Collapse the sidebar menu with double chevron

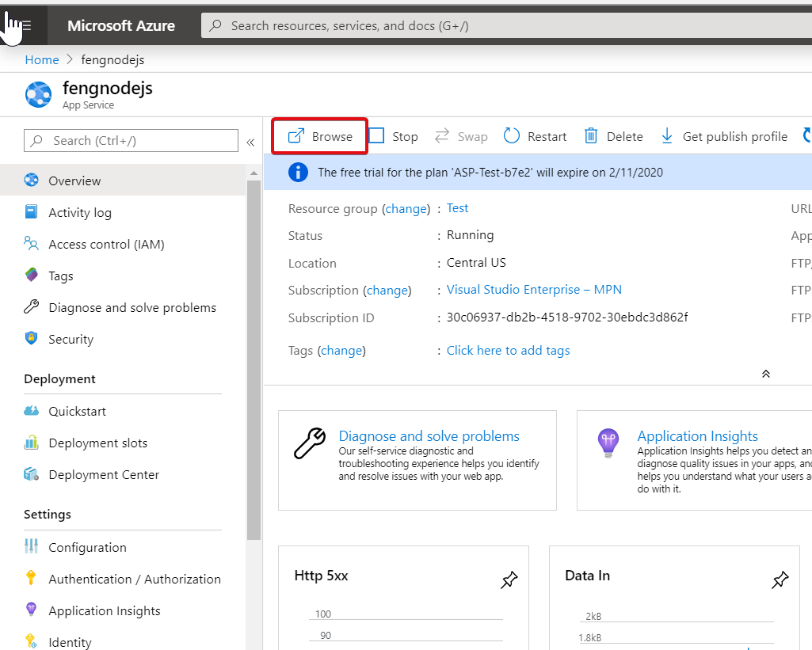pos(250,143)
